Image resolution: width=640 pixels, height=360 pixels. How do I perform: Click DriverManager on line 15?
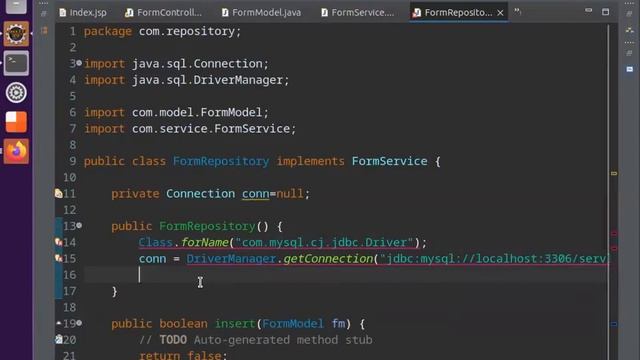coord(231,259)
